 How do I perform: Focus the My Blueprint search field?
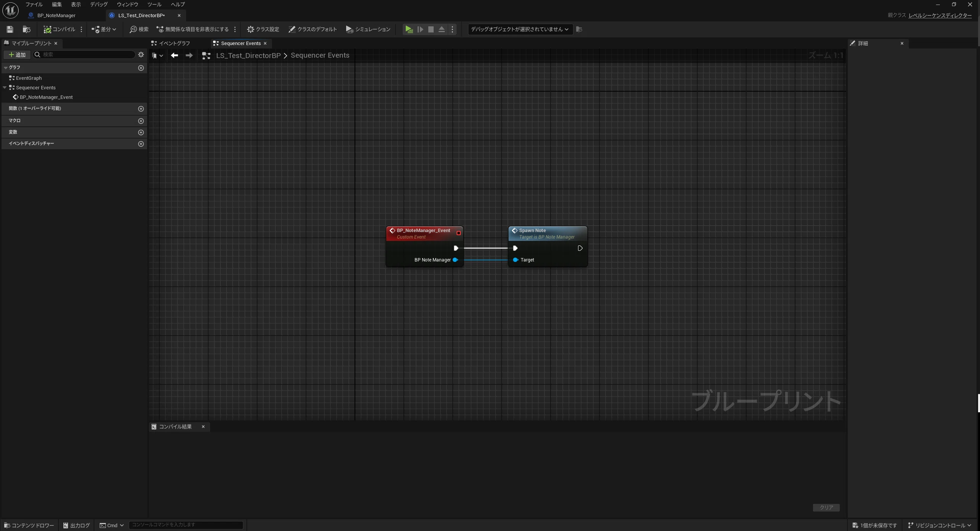pos(84,55)
